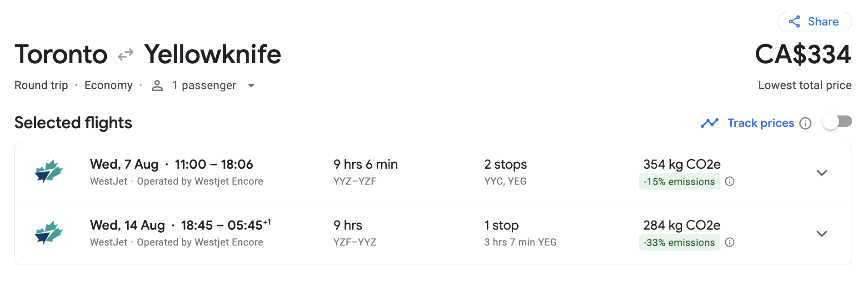Click the Share button

point(814,21)
